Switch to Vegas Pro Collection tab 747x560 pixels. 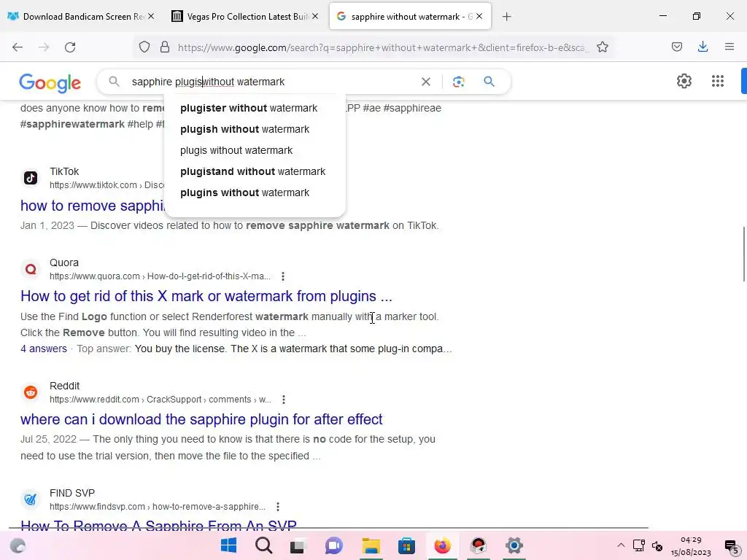[x=247, y=17]
